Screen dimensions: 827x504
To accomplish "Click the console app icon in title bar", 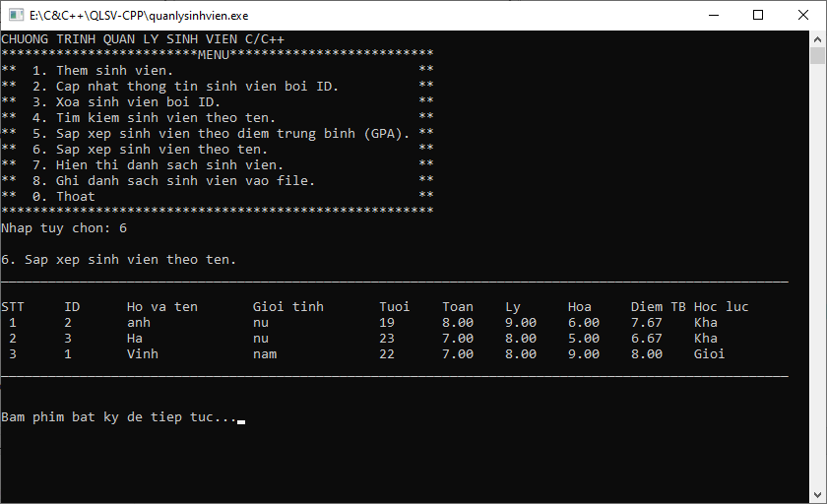I will point(16,15).
